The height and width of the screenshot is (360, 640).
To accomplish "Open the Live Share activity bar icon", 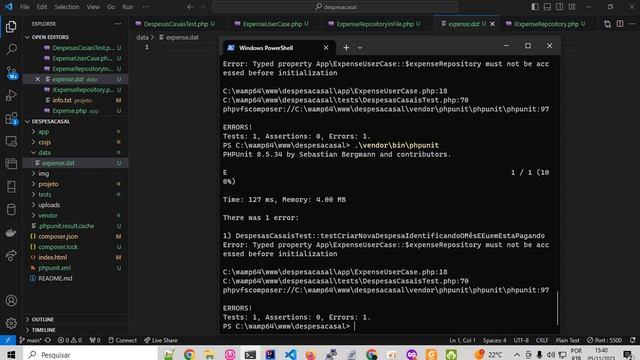I will (x=11, y=256).
